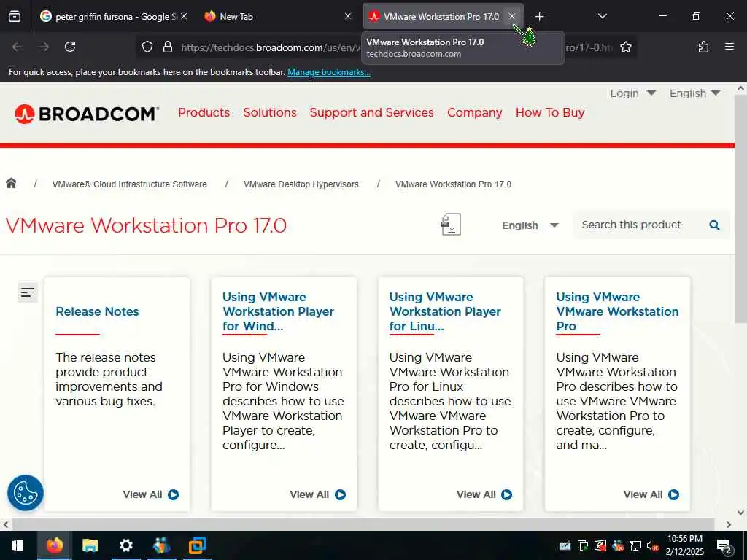Click the Firefox taskbar icon
The width and height of the screenshot is (747, 560).
click(54, 545)
